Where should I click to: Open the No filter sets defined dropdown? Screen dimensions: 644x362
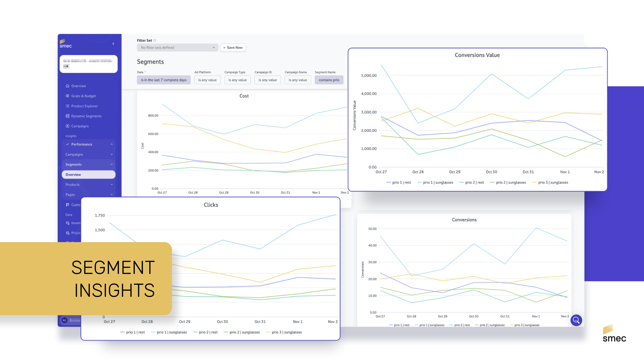point(177,47)
